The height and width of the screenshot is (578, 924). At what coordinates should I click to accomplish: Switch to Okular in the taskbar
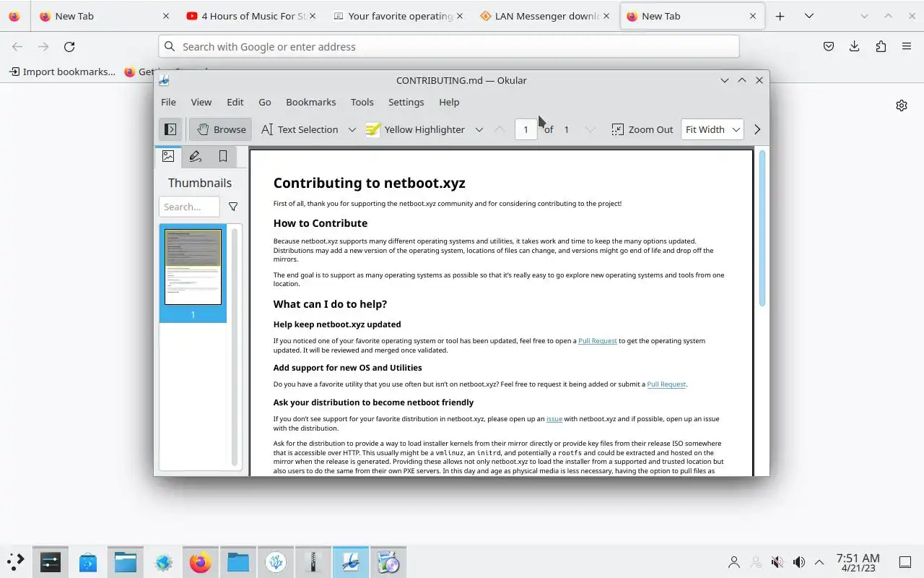pos(351,561)
